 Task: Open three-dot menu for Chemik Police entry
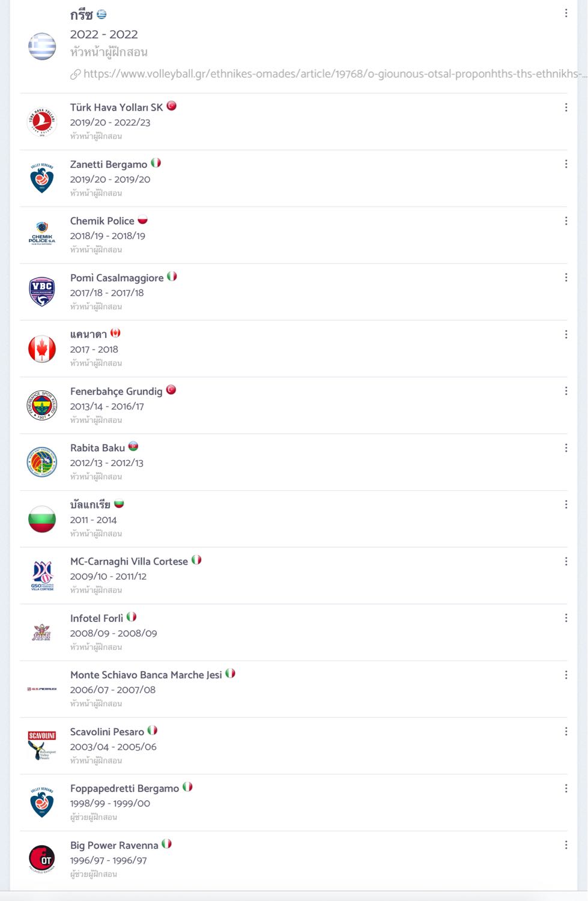pyautogui.click(x=566, y=221)
